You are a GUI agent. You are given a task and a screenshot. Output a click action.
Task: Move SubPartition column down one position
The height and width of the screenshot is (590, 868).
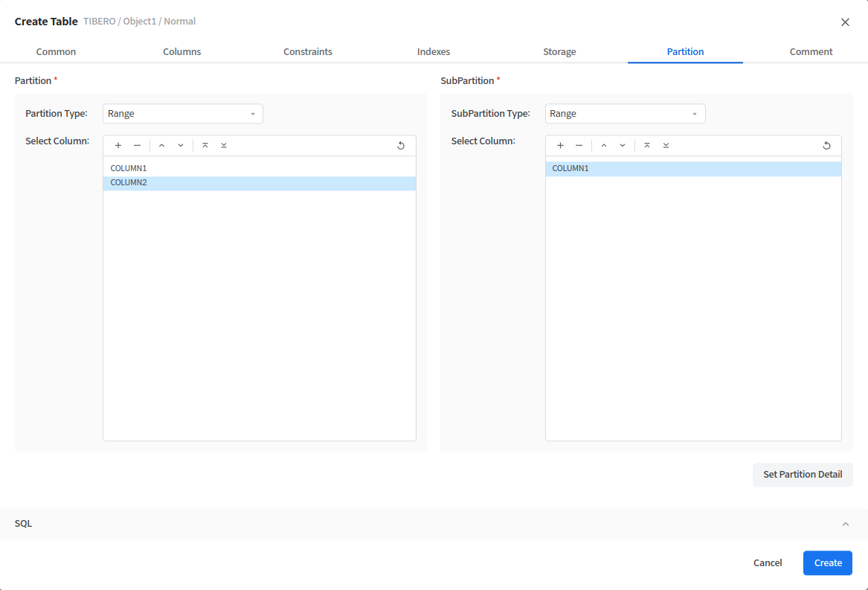pyautogui.click(x=623, y=146)
